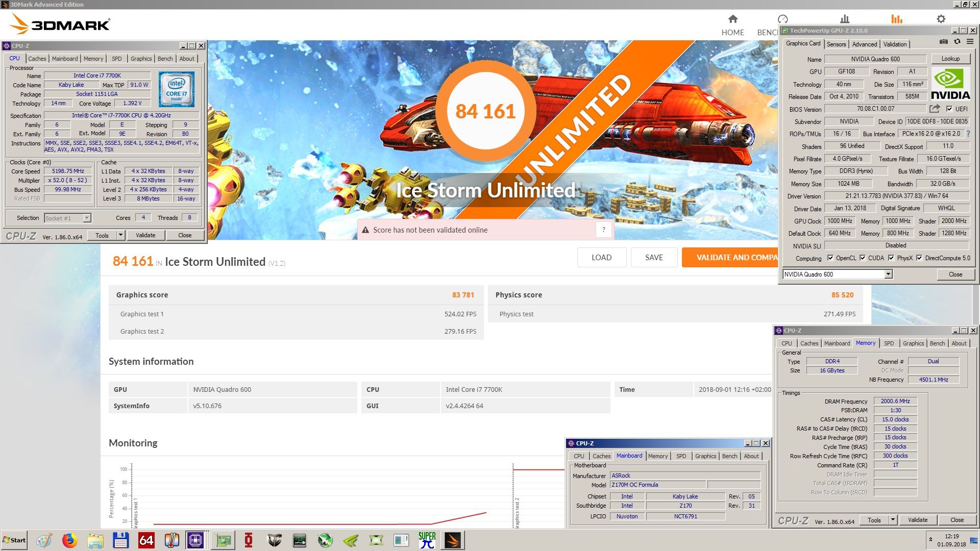Click the bus interface question mark icon
Screen dimensions: 980x551
(968, 134)
